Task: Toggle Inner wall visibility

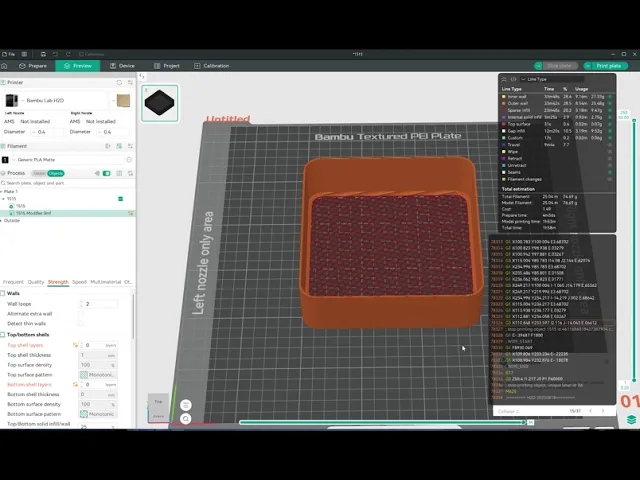Action: click(610, 97)
